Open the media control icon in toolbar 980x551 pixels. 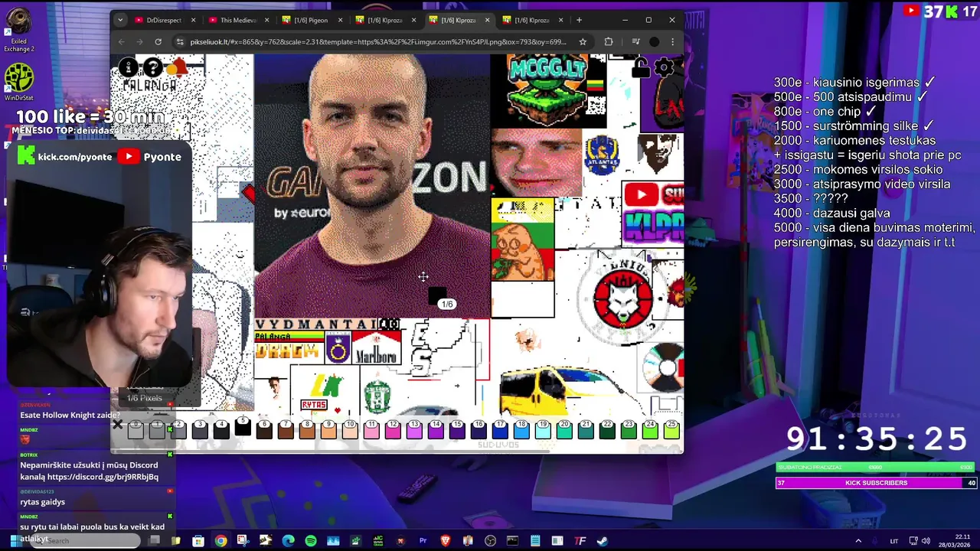tap(635, 41)
